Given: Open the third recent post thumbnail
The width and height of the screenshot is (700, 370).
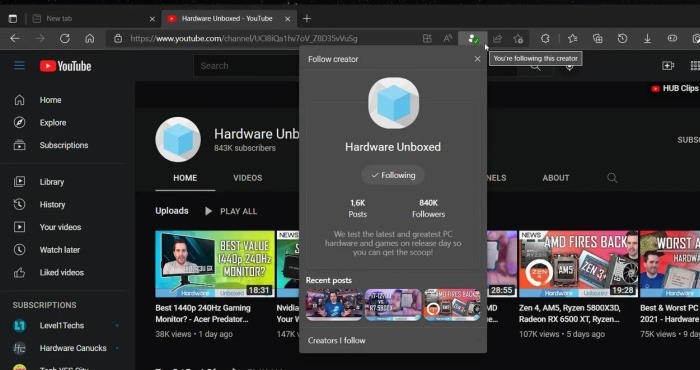Looking at the screenshot, I should tap(452, 305).
